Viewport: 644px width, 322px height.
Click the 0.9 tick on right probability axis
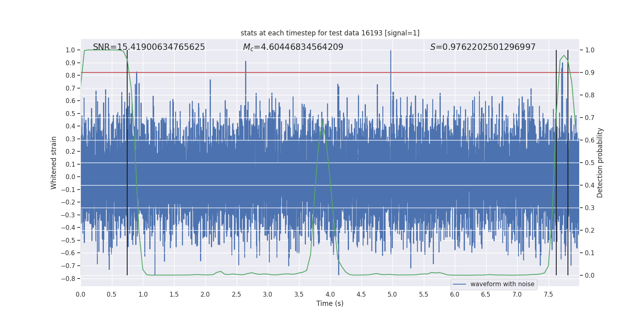tap(590, 73)
